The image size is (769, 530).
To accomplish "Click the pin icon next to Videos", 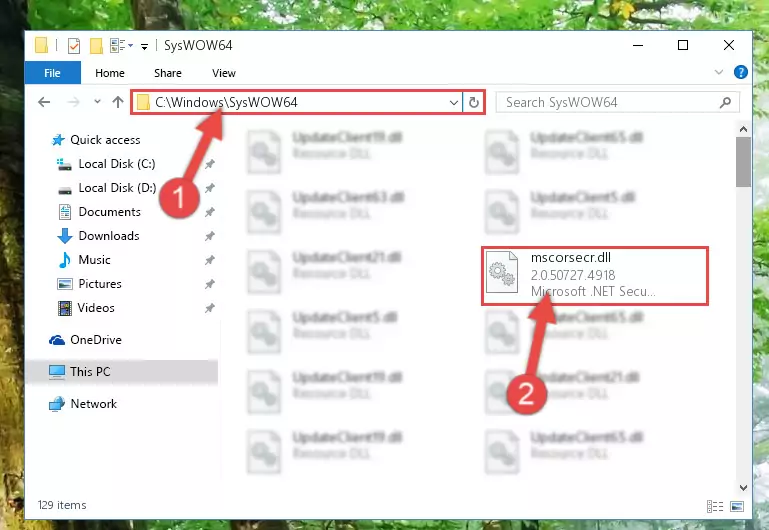I will pyautogui.click(x=209, y=308).
